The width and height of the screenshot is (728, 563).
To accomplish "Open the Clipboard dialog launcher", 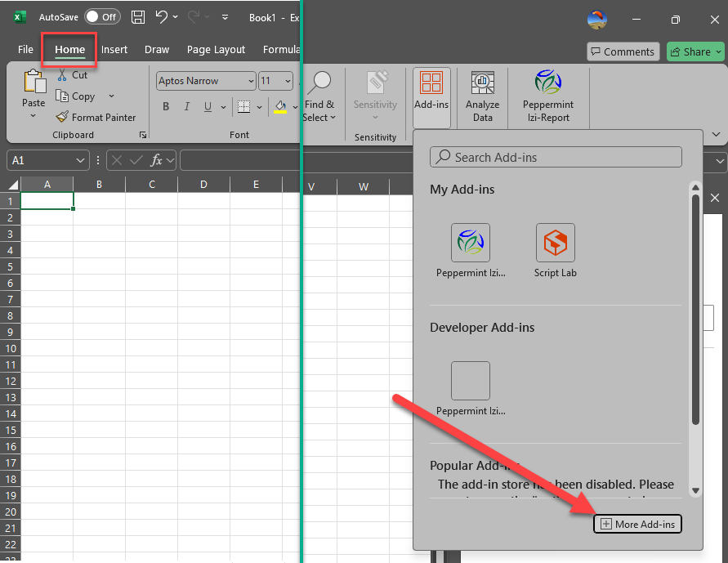I will [x=143, y=135].
